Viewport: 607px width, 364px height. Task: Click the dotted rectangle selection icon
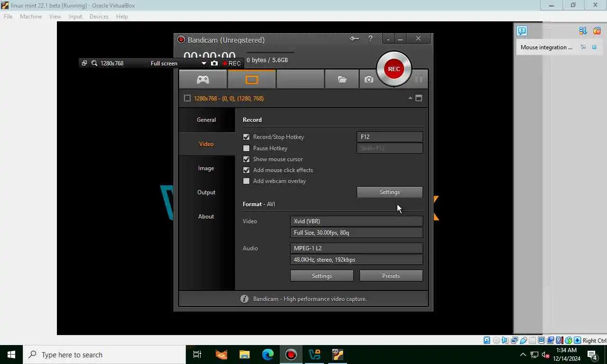coord(187,98)
